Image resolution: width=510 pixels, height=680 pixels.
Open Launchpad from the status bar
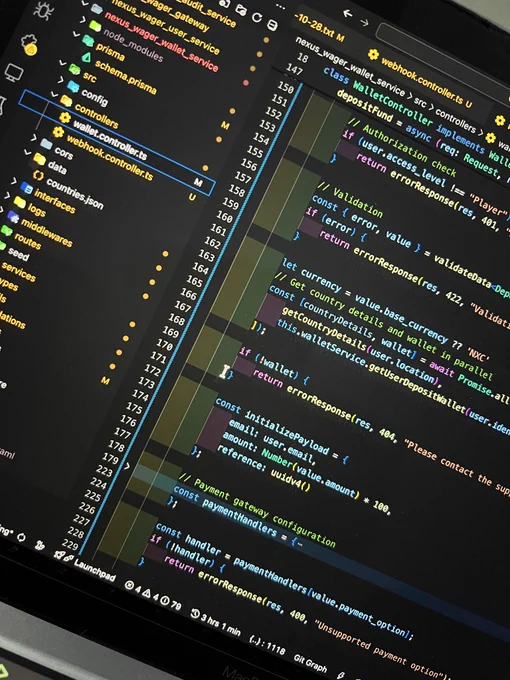(95, 569)
